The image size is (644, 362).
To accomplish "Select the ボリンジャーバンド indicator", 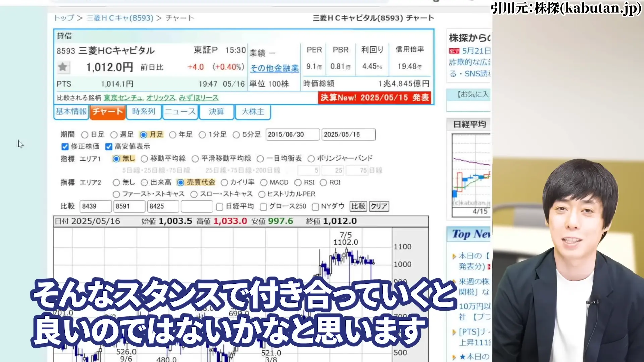I will pyautogui.click(x=311, y=159).
